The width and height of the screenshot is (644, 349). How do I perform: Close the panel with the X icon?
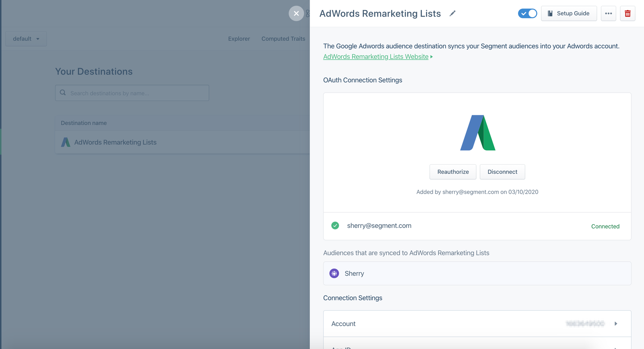(x=296, y=13)
